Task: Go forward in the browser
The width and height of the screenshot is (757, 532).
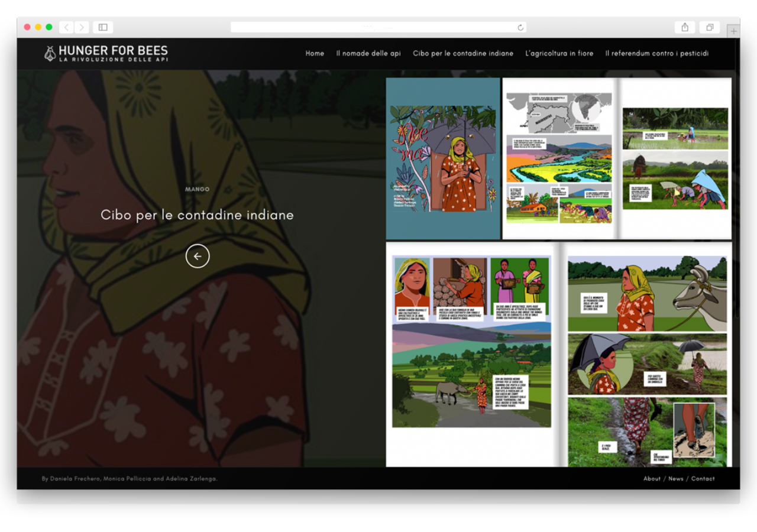Action: [x=82, y=27]
